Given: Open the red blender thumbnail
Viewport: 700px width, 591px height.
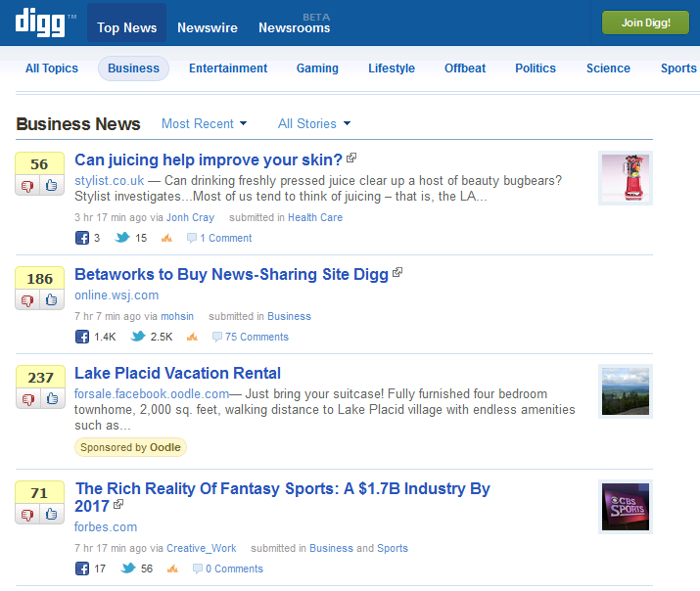Looking at the screenshot, I should pyautogui.click(x=626, y=178).
